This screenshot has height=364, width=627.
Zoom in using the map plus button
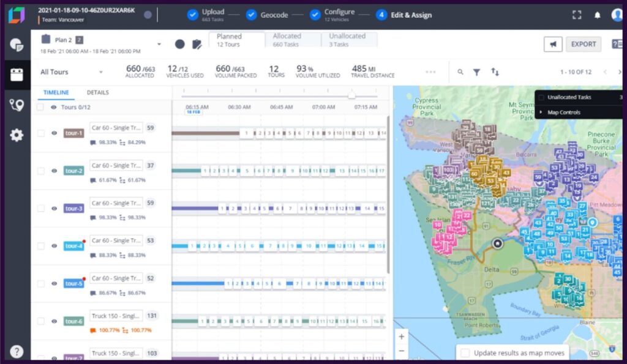pos(401,336)
